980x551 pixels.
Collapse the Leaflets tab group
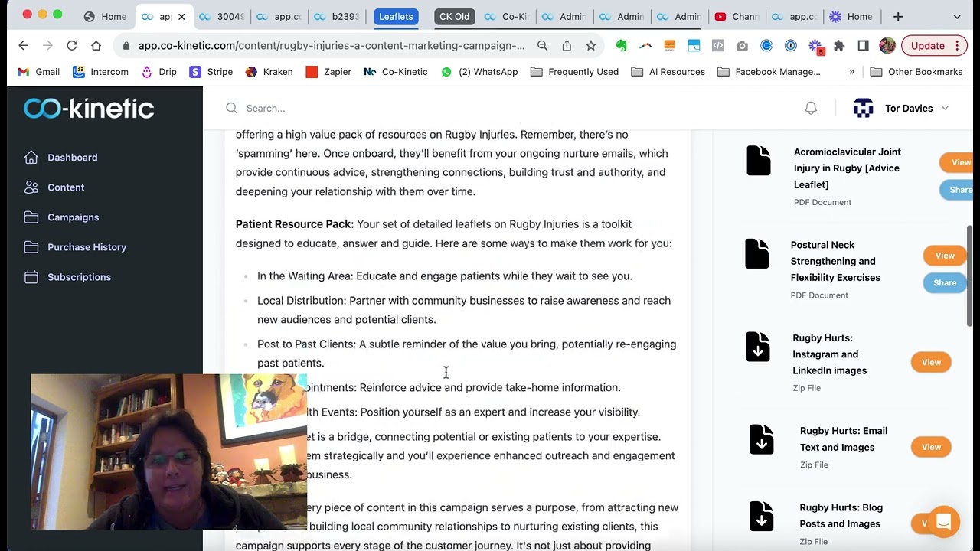[396, 16]
